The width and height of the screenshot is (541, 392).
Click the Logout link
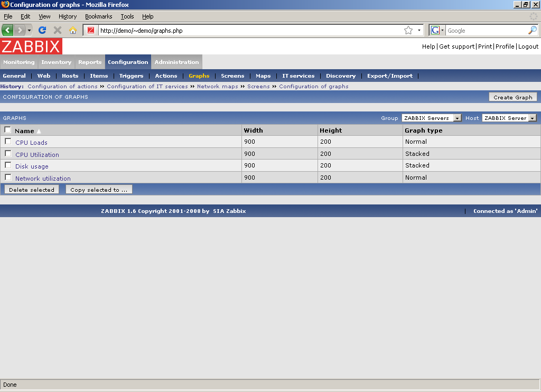tap(528, 46)
